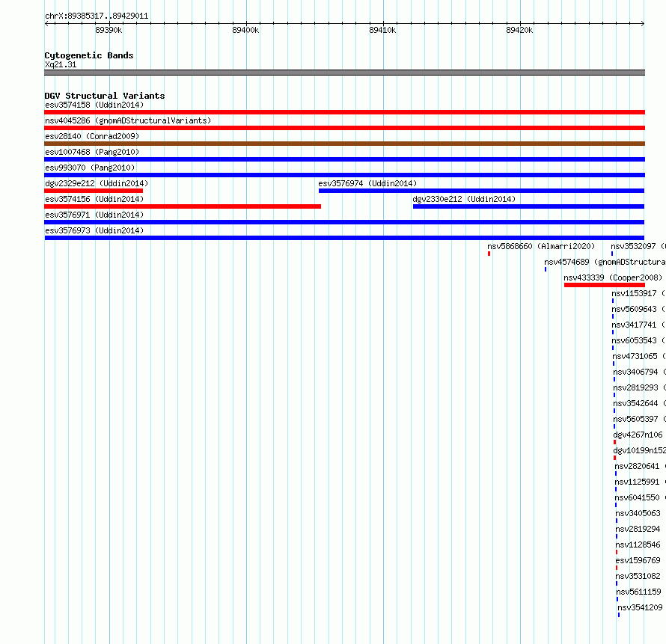Click the 89420k ruler tick label
Image resolution: width=666 pixels, height=644 pixels.
pyautogui.click(x=519, y=30)
